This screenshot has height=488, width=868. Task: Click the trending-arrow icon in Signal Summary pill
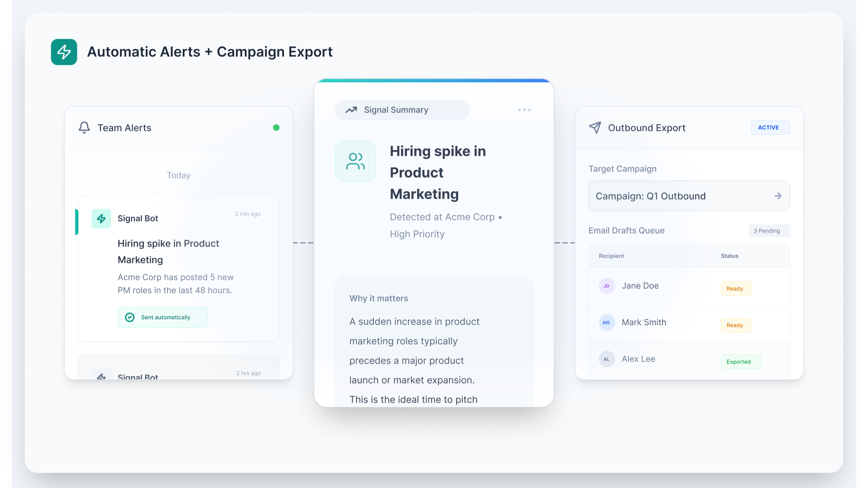(x=351, y=110)
